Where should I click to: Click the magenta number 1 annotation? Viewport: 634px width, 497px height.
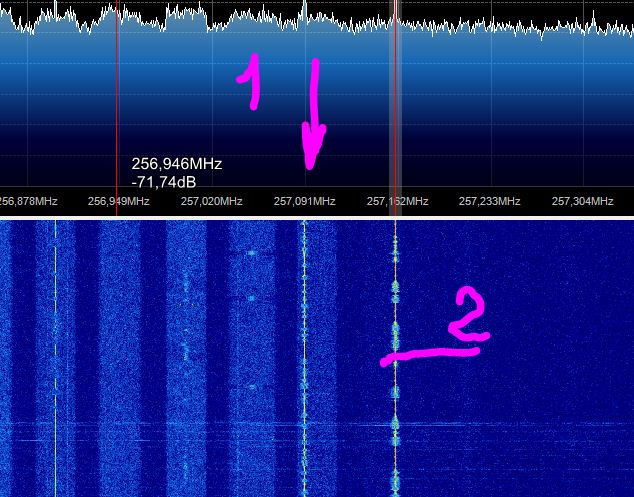247,82
